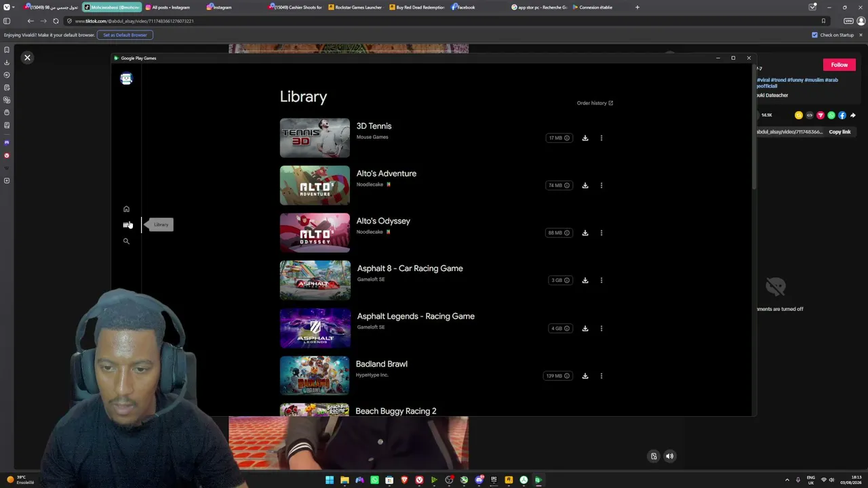Mute the TikTok video sound
868x488 pixels.
pyautogui.click(x=669, y=457)
